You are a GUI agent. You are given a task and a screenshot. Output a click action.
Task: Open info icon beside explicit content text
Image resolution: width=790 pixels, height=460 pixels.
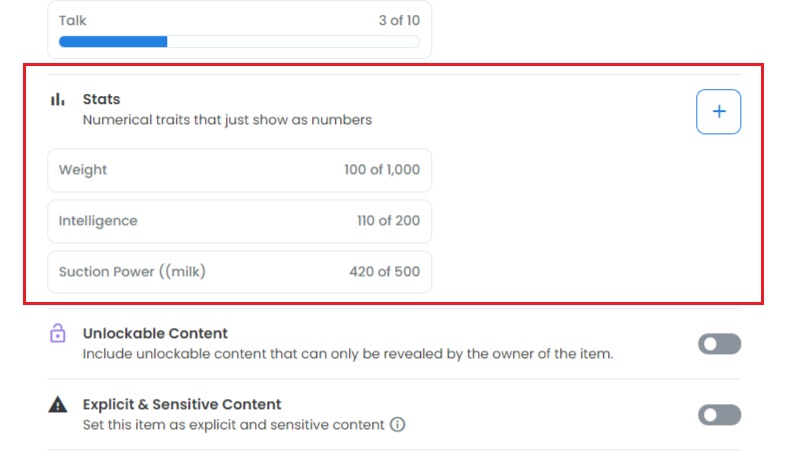pos(398,425)
